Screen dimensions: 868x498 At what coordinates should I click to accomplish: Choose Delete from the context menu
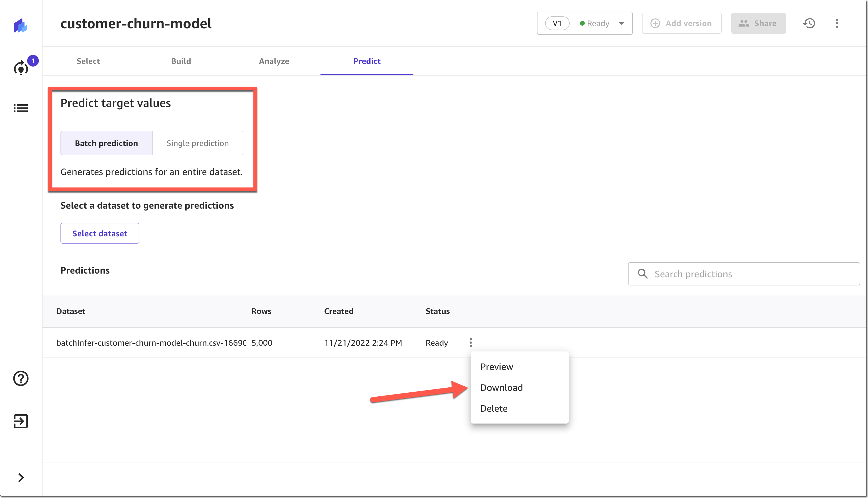click(x=494, y=408)
